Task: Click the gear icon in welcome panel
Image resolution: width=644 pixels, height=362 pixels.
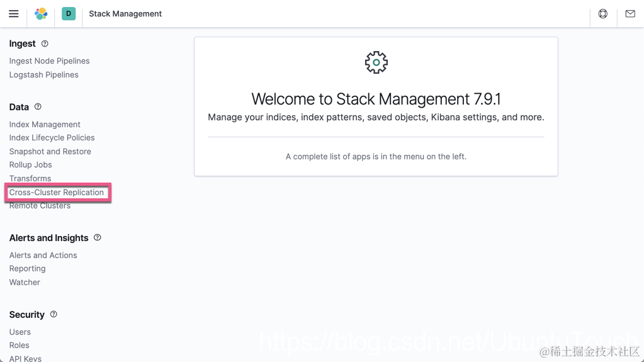Action: tap(376, 62)
